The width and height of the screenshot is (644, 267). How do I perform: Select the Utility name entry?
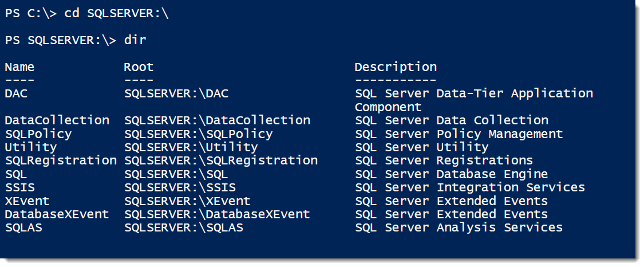pyautogui.click(x=31, y=147)
